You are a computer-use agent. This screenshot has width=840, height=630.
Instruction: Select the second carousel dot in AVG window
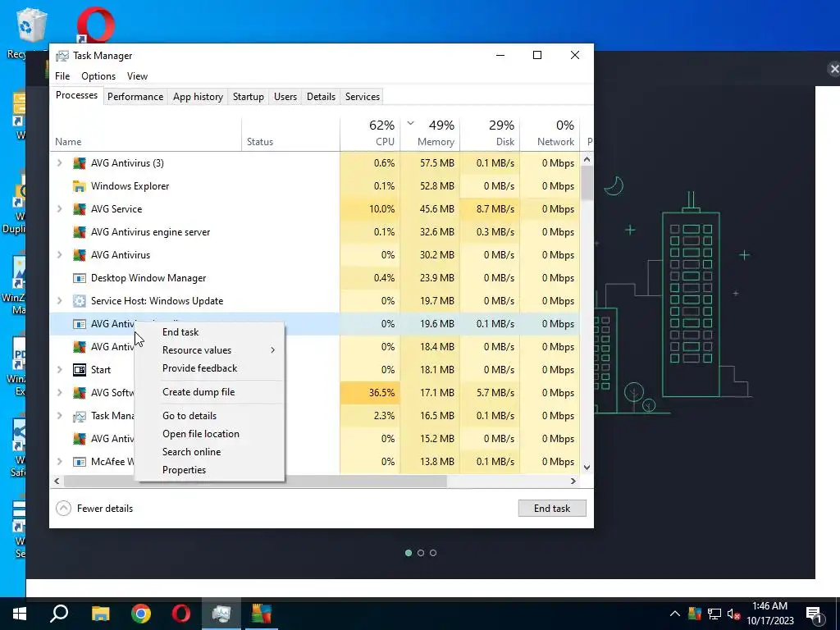(421, 553)
